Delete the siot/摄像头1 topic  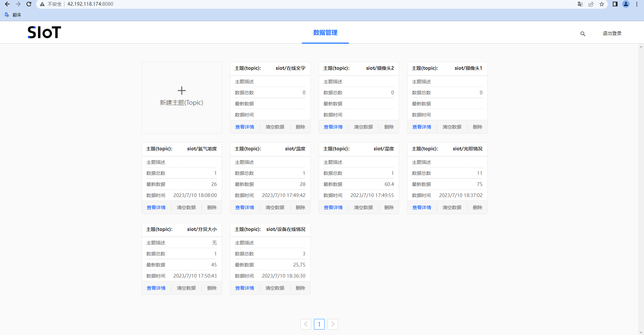point(478,127)
